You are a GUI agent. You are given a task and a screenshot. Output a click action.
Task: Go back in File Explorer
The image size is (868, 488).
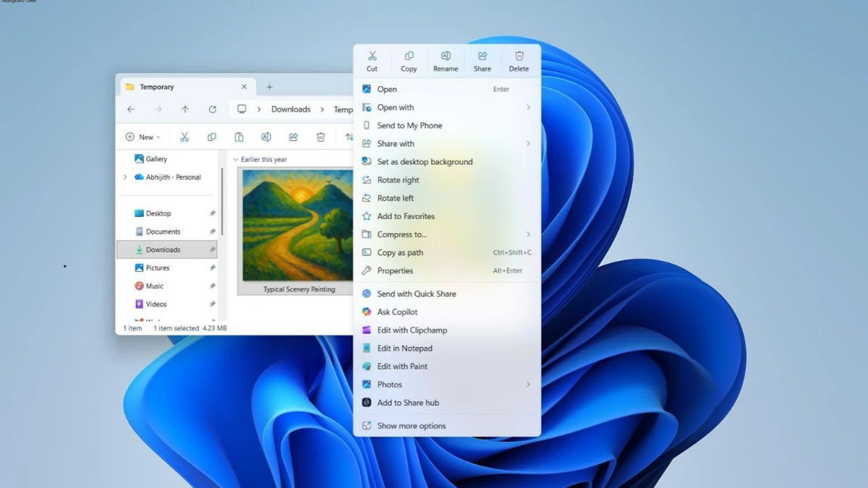pos(130,109)
